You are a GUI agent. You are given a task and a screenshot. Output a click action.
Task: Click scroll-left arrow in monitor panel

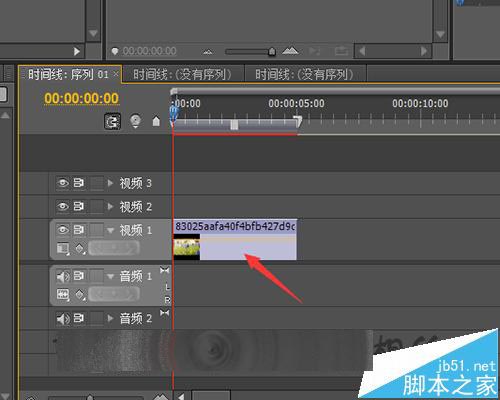point(362,51)
